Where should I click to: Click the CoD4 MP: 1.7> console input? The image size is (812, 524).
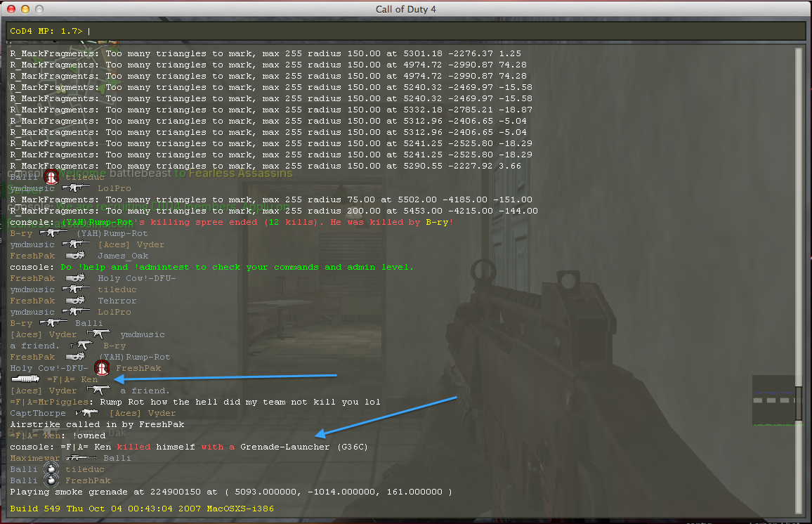click(406, 31)
